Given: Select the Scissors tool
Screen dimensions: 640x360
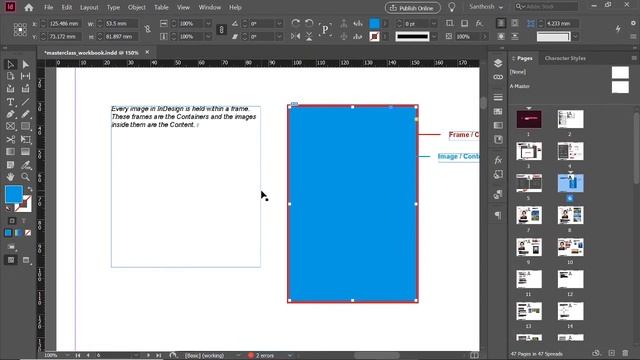Looking at the screenshot, I should click(x=11, y=140).
